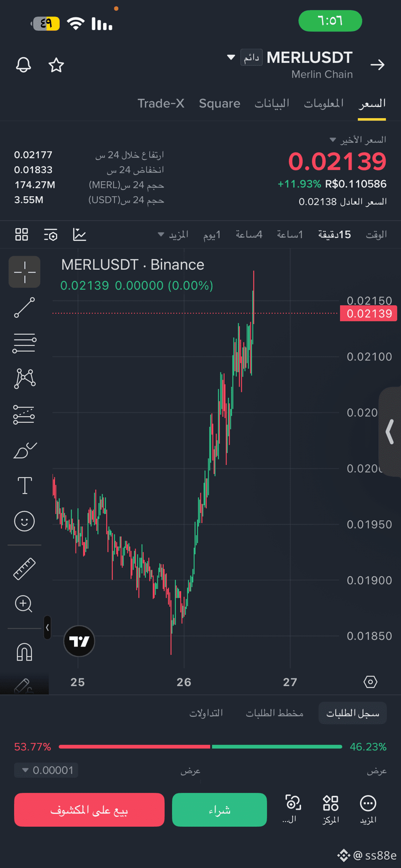Open the emoji sticker tool

(x=24, y=521)
